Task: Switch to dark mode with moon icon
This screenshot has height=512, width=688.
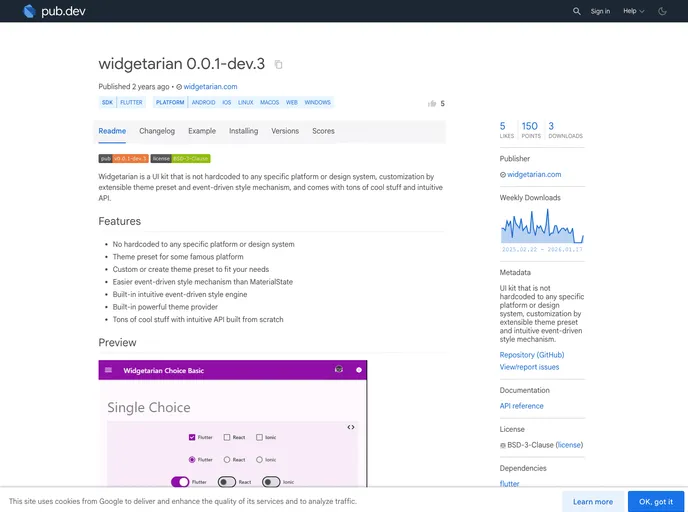Action: click(662, 11)
